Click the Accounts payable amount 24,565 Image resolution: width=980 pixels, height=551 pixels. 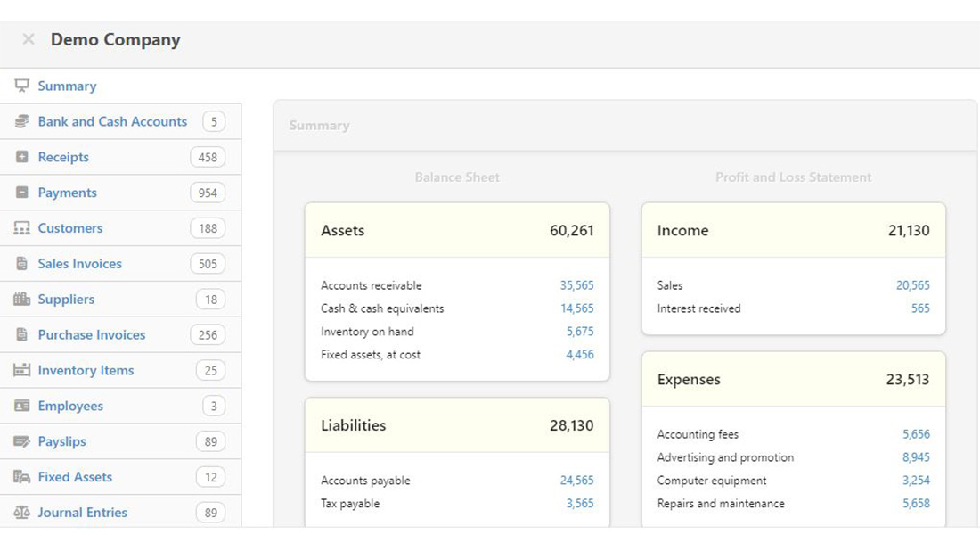coord(576,481)
